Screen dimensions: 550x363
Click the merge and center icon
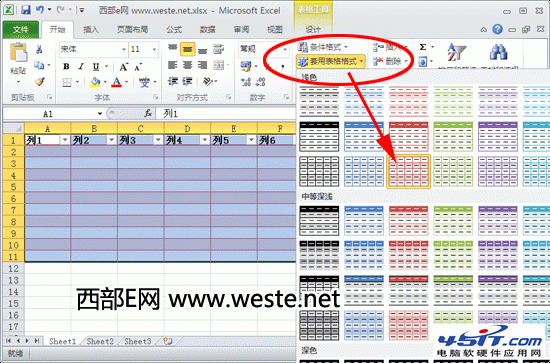coord(219,65)
